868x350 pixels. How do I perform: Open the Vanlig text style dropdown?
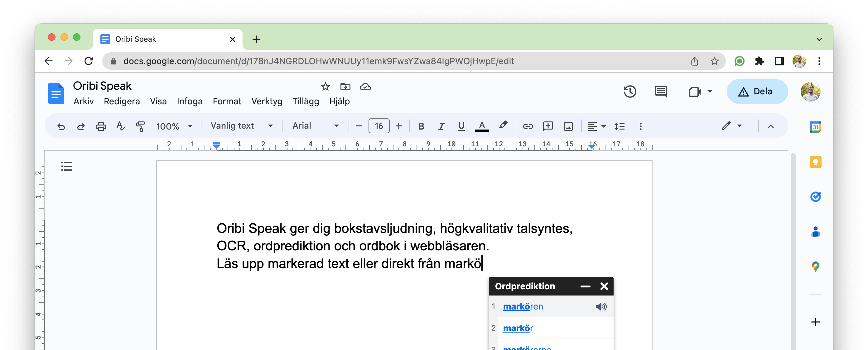[242, 126]
